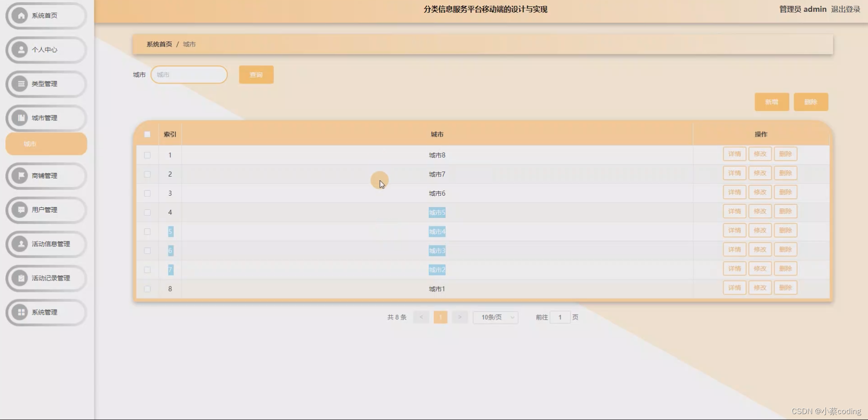868x420 pixels.
Task: Click the 新增 button
Action: (772, 102)
